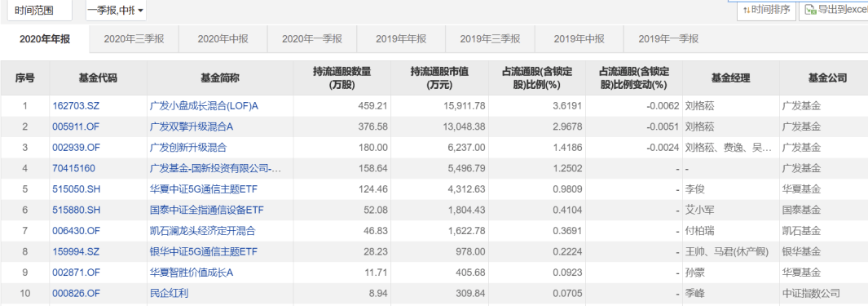Select fund company 国泰基金 cell
Screen dimensions: 868x306
[x=824, y=211]
